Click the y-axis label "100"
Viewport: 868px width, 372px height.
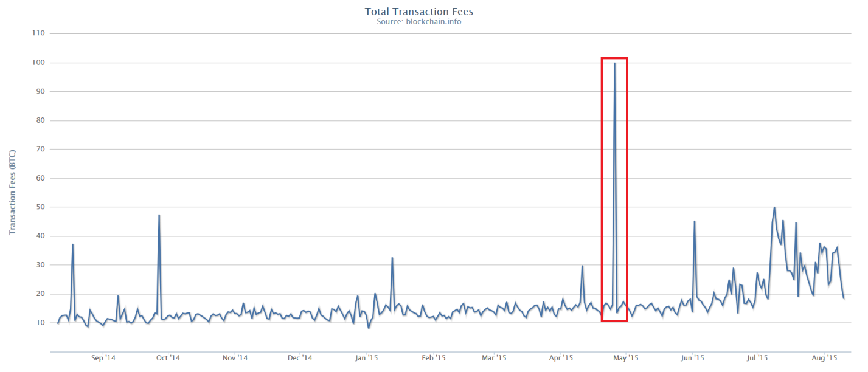pyautogui.click(x=38, y=63)
